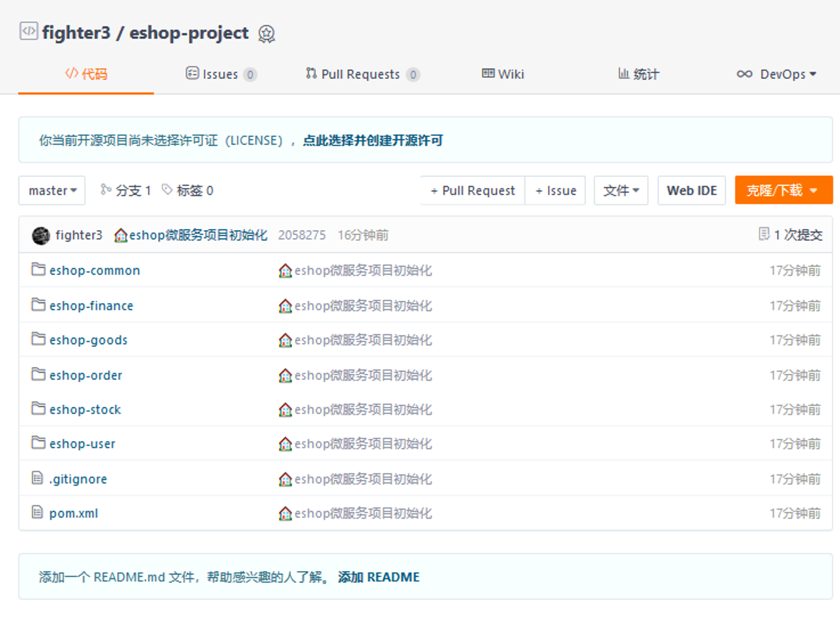The height and width of the screenshot is (626, 840).
Task: Open the Web IDE button
Action: 692,190
